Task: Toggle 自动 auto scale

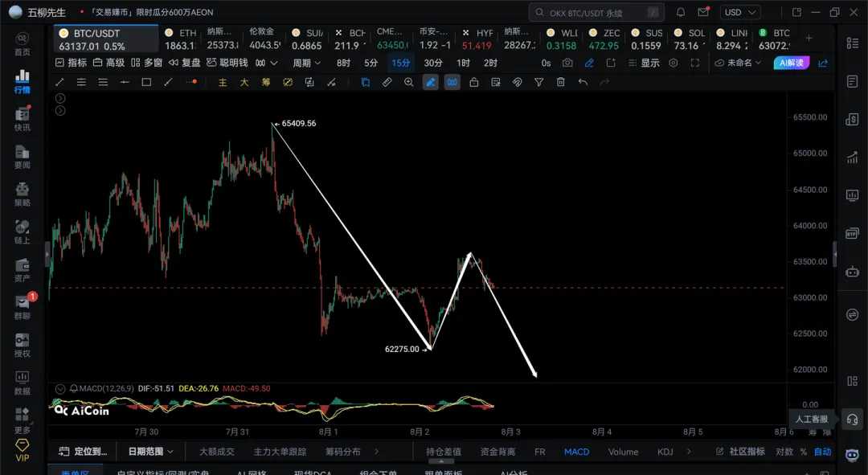Action: tap(823, 452)
